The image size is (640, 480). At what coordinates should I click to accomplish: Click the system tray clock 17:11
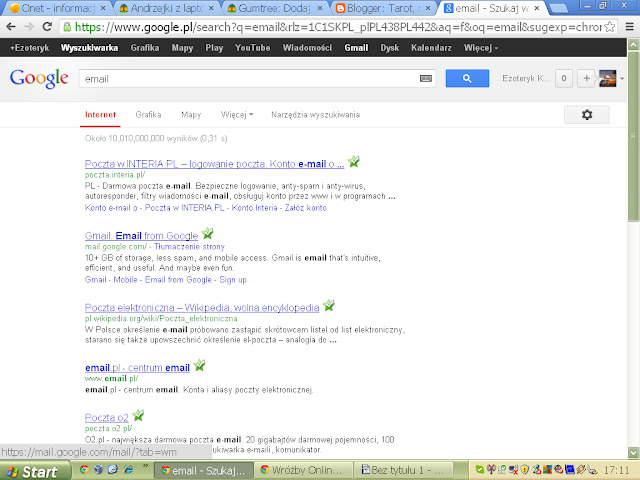pyautogui.click(x=617, y=471)
